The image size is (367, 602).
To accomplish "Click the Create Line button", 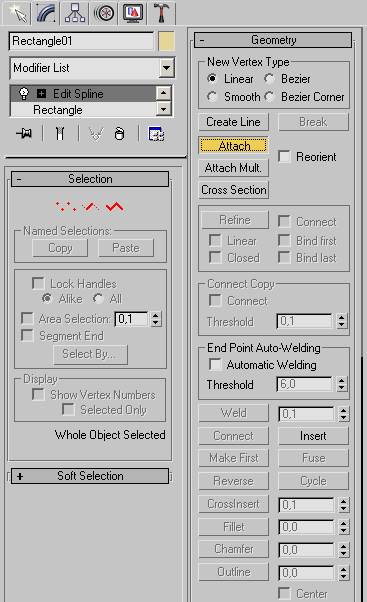I will coord(233,122).
